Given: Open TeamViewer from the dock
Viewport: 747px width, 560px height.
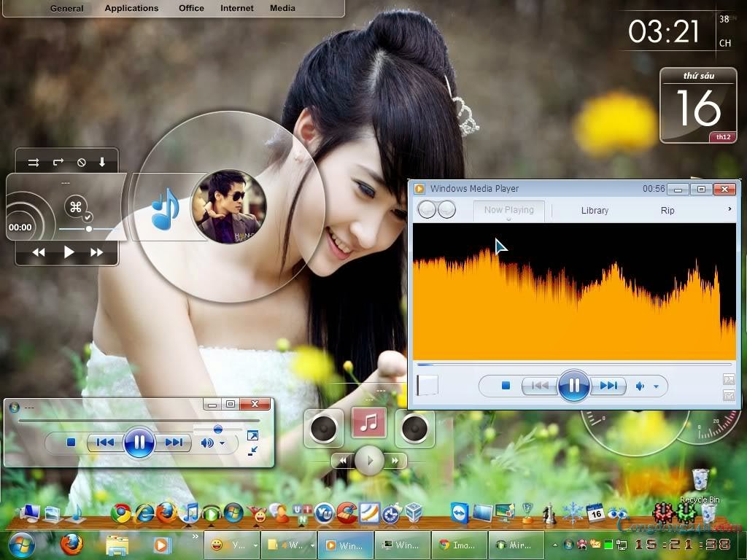Looking at the screenshot, I should coord(460,513).
